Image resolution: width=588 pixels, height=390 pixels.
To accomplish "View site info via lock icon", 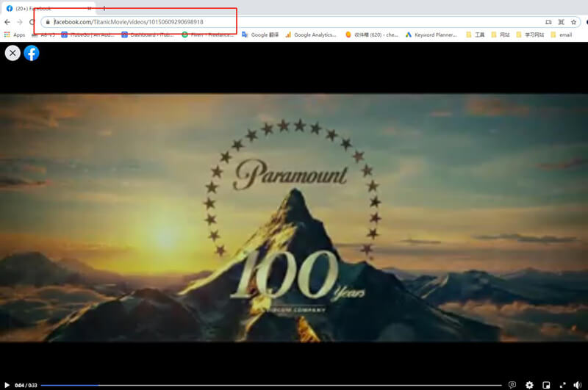I will 48,22.
